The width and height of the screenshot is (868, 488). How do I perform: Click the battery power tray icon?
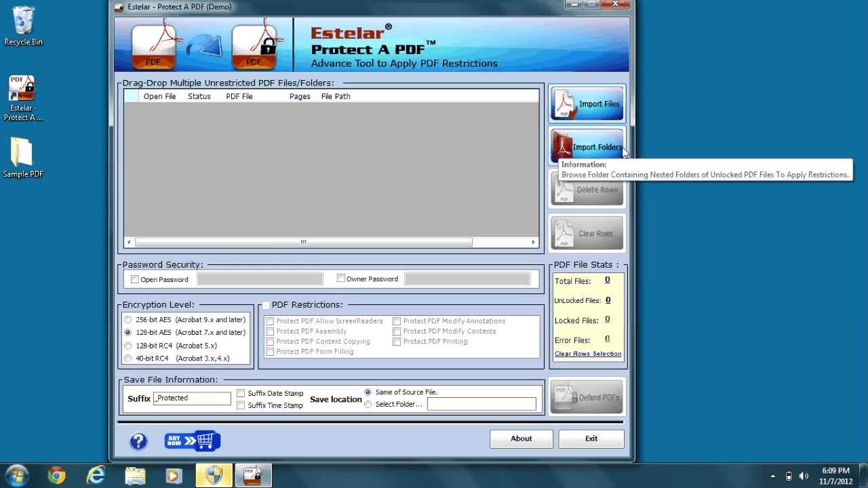[x=788, y=476]
